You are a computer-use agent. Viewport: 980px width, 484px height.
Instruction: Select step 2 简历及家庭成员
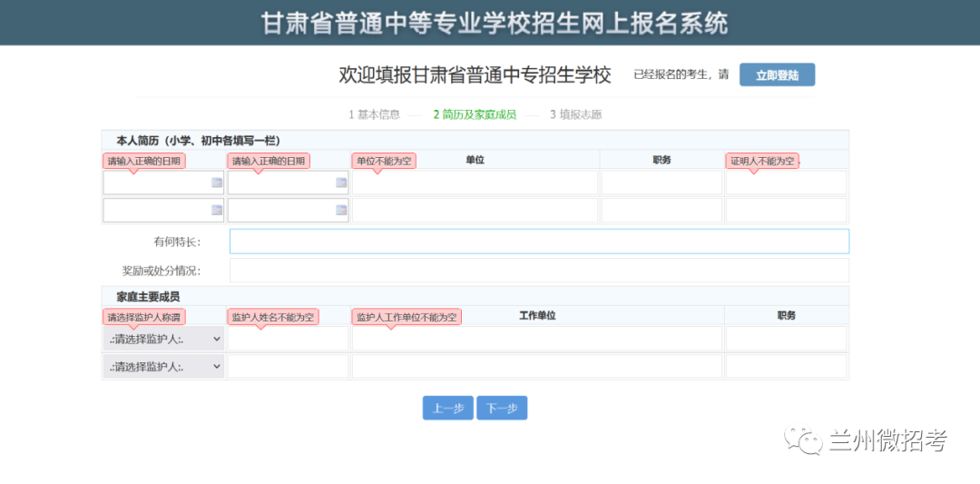tap(475, 114)
